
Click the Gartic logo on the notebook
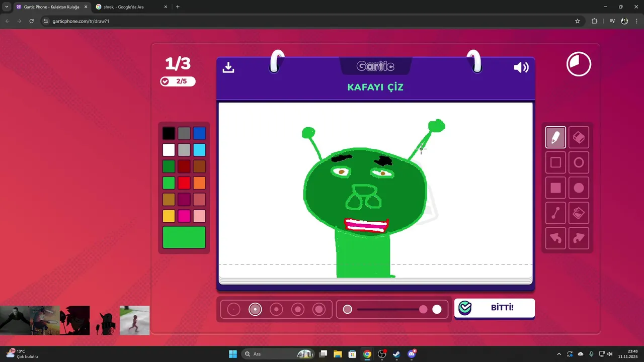[x=375, y=66]
